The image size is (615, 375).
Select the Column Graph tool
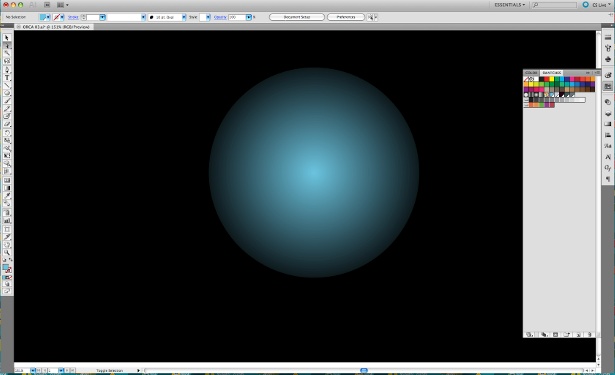pyautogui.click(x=7, y=220)
